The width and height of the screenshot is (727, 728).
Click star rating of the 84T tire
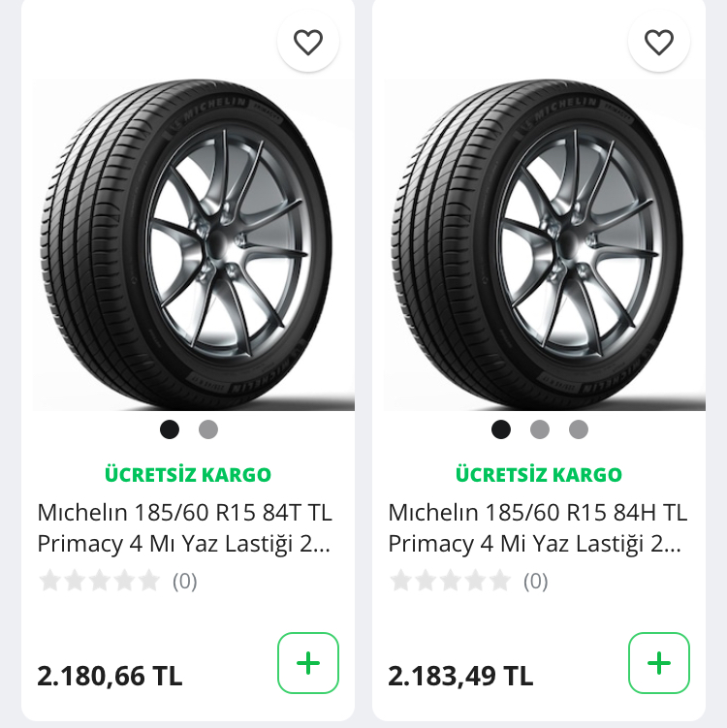(99, 581)
